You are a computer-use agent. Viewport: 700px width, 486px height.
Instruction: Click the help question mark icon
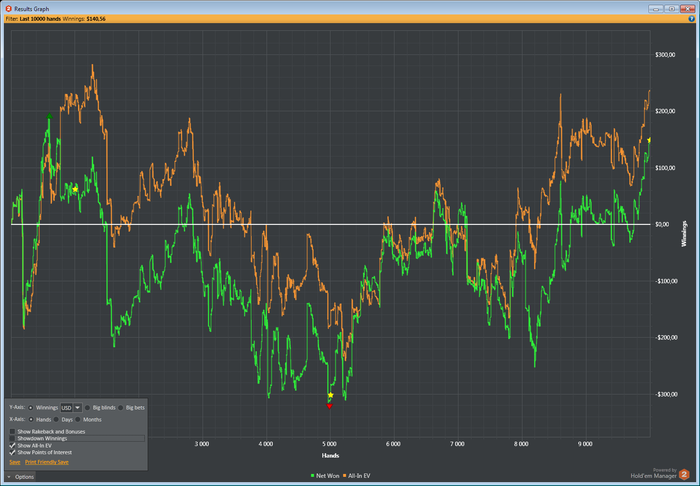[x=692, y=19]
